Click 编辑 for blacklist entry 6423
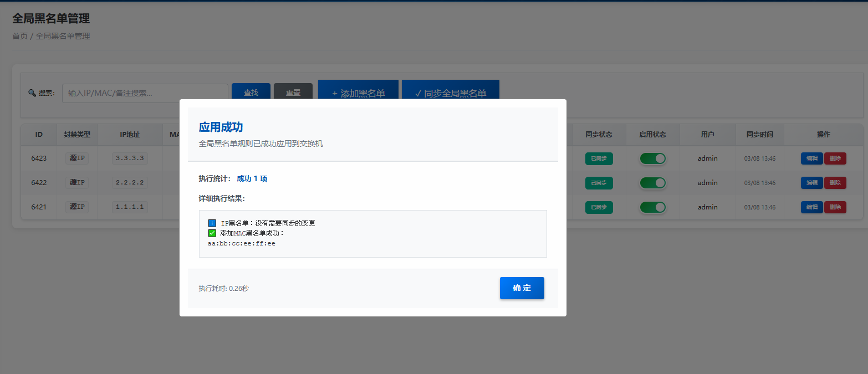 pos(811,158)
